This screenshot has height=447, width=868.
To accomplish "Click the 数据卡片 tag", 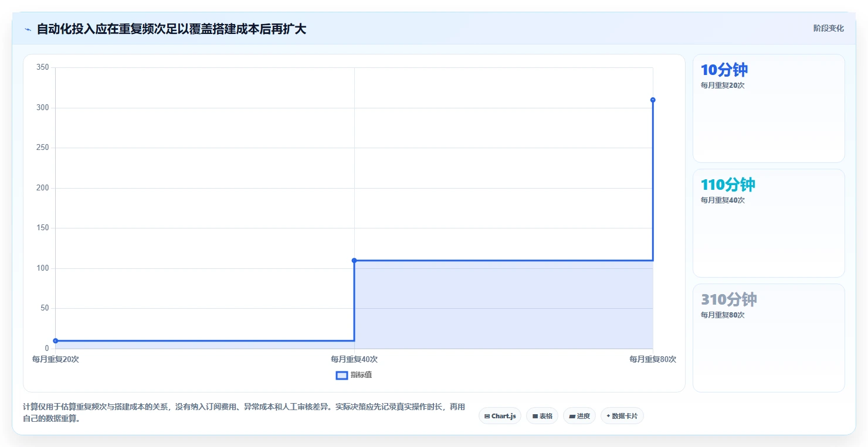I will pyautogui.click(x=622, y=416).
